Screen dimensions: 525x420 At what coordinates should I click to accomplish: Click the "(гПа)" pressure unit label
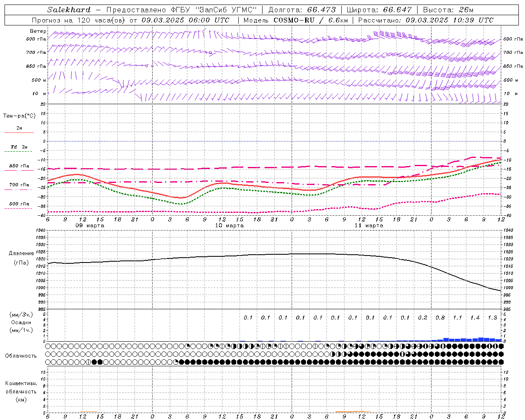[x=21, y=262]
